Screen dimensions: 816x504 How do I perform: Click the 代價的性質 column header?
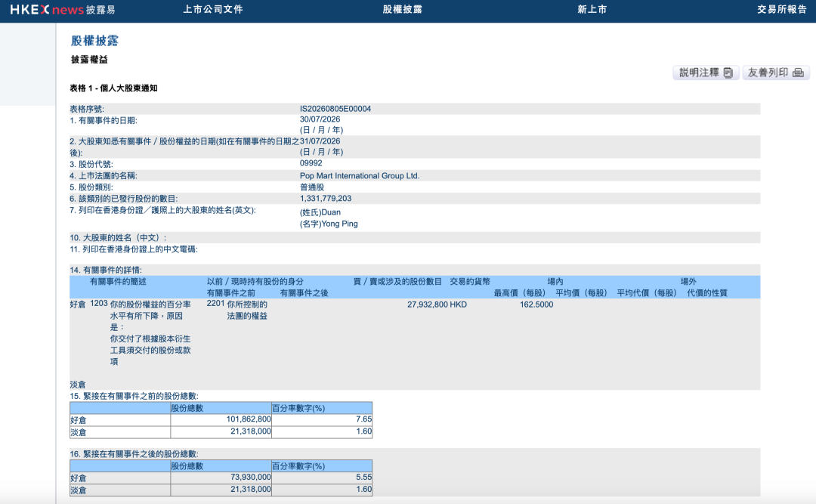pyautogui.click(x=707, y=293)
